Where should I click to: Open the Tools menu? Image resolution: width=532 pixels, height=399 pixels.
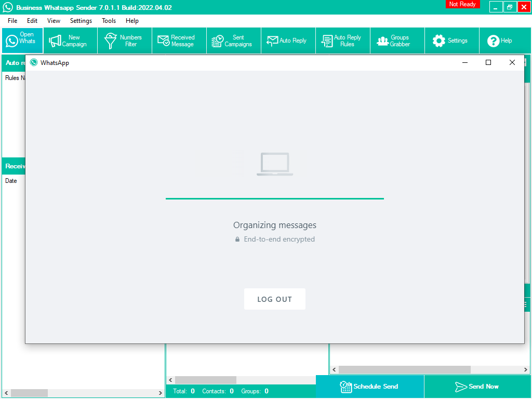pyautogui.click(x=109, y=21)
